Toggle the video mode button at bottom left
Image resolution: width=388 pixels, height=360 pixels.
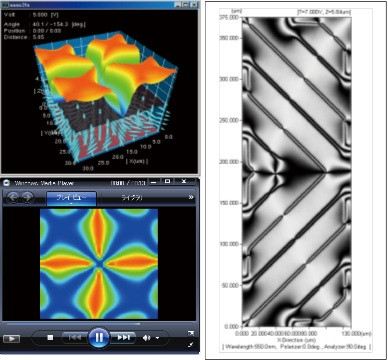click(x=11, y=339)
